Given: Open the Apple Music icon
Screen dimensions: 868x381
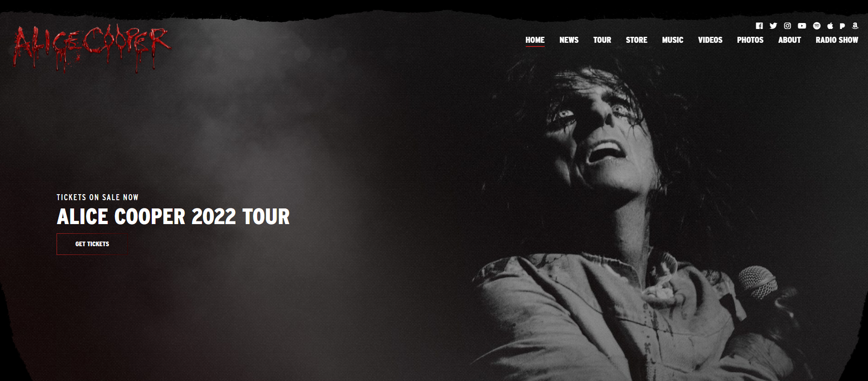Looking at the screenshot, I should (830, 26).
